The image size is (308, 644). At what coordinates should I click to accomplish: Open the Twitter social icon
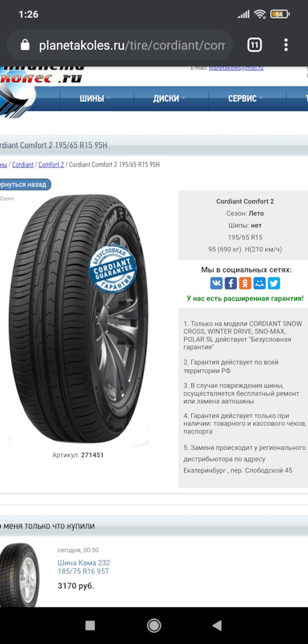[x=274, y=283]
